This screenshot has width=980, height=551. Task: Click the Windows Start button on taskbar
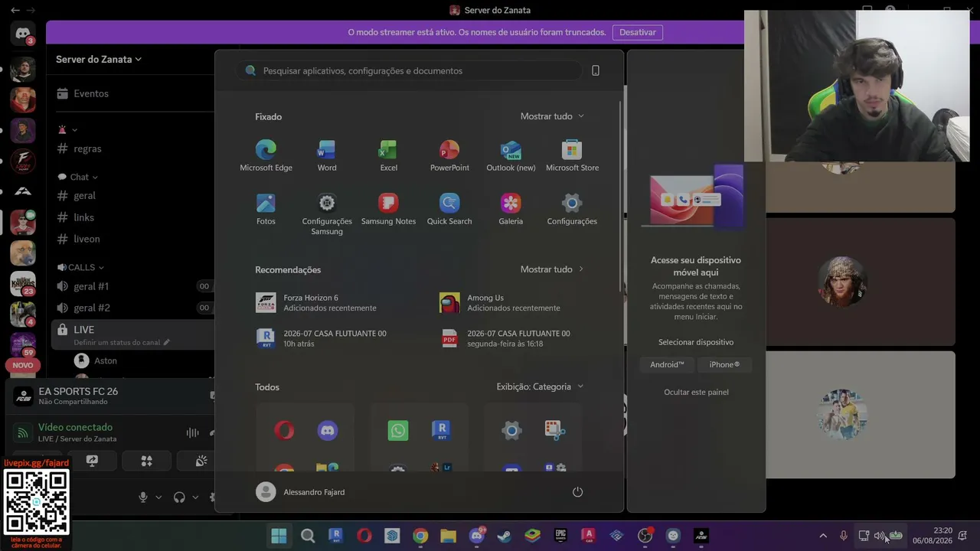279,536
